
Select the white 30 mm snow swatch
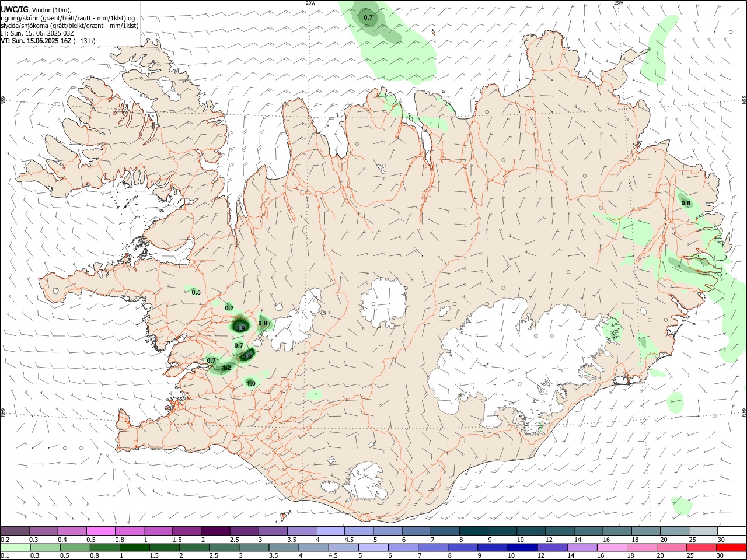(x=732, y=531)
